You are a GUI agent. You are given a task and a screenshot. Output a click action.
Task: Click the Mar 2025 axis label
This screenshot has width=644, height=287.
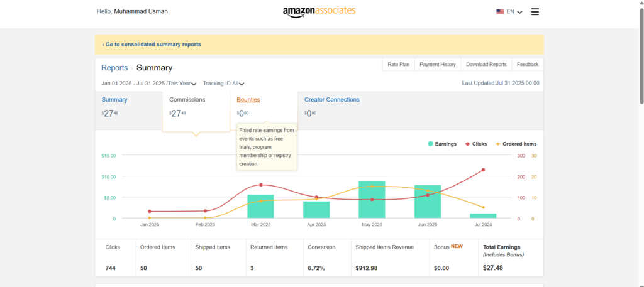[261, 225]
